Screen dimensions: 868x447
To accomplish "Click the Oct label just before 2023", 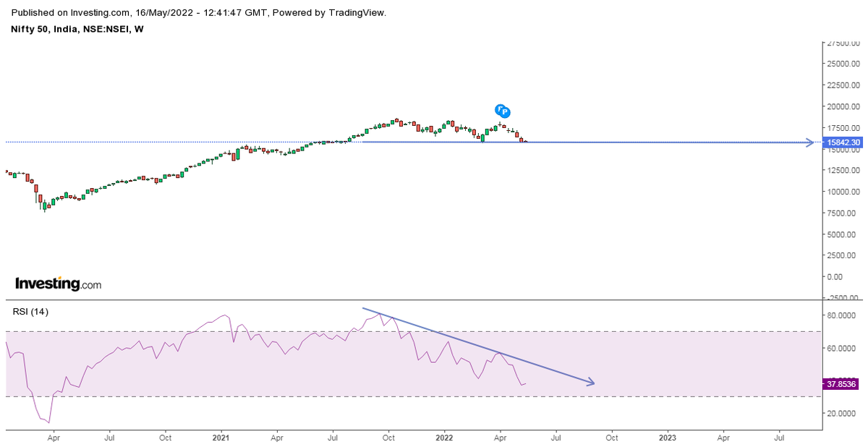I will [x=611, y=438].
